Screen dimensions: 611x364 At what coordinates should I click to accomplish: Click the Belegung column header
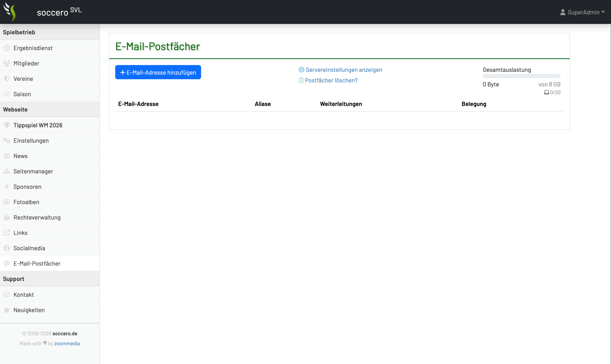tap(474, 104)
